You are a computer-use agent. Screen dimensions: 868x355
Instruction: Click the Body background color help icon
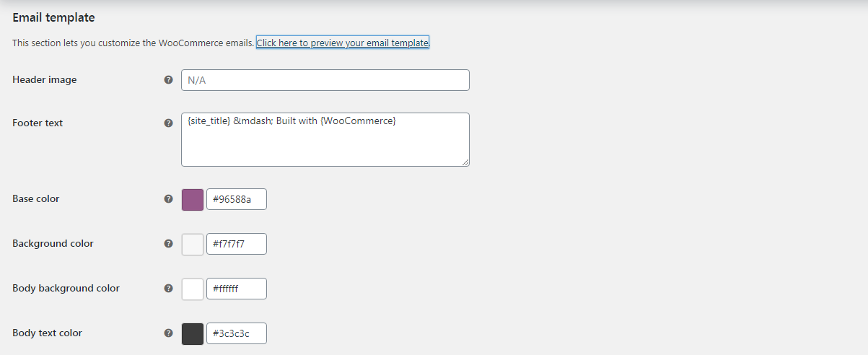pyautogui.click(x=168, y=289)
